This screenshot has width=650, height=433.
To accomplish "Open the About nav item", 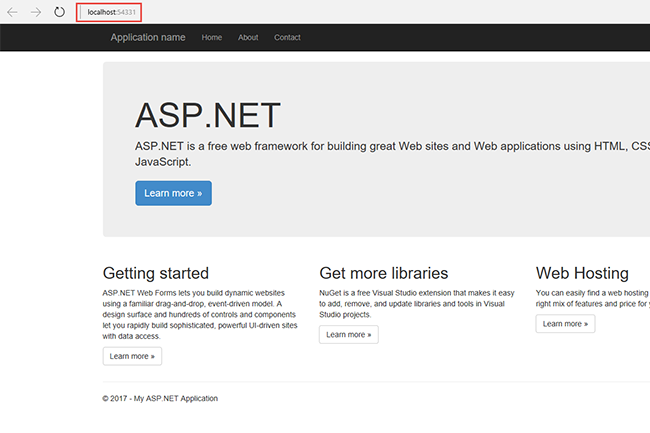I will [x=248, y=37].
